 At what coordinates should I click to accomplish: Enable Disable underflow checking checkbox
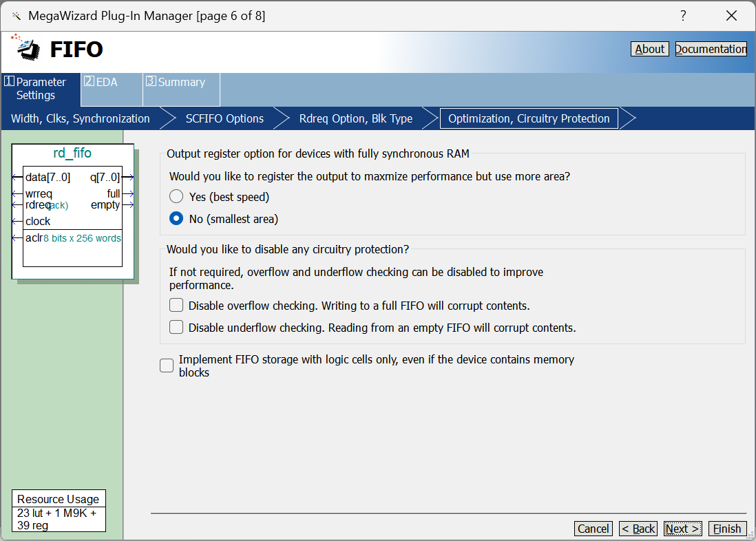click(x=176, y=328)
